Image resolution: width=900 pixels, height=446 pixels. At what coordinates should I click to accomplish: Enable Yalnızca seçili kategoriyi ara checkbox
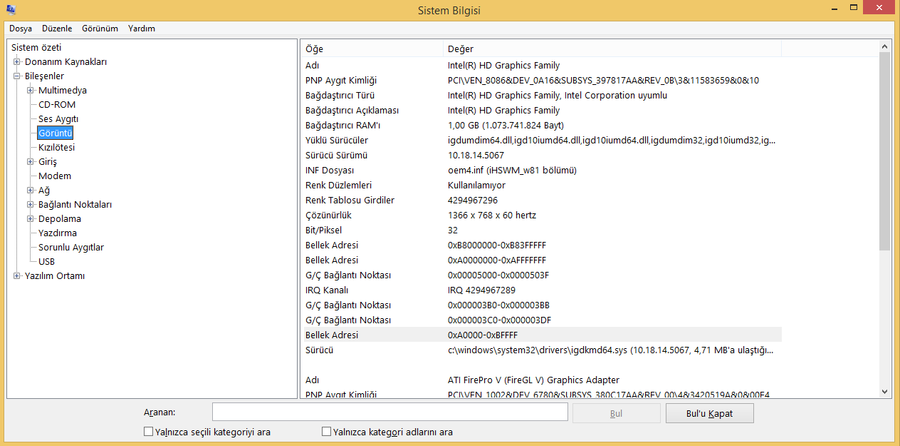point(149,432)
